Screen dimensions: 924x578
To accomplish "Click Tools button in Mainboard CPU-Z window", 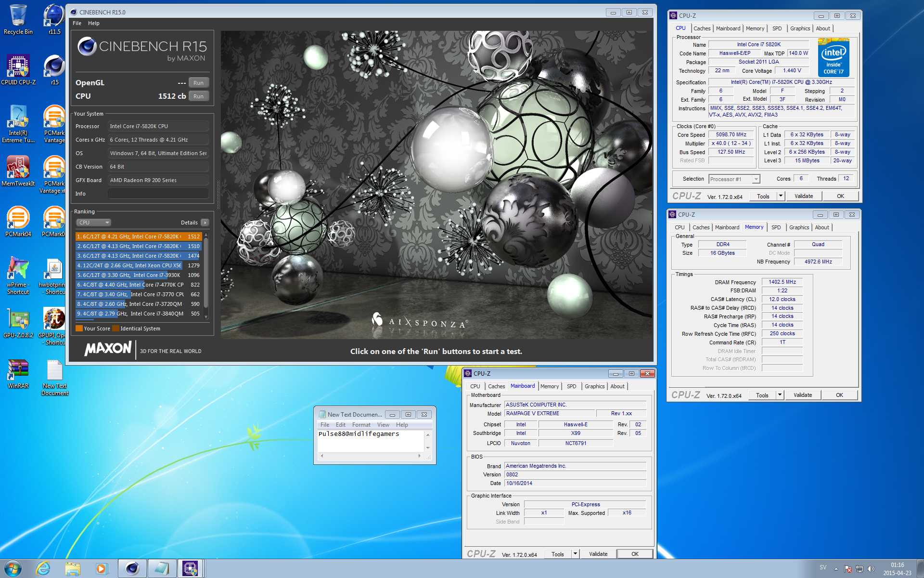I will (557, 554).
